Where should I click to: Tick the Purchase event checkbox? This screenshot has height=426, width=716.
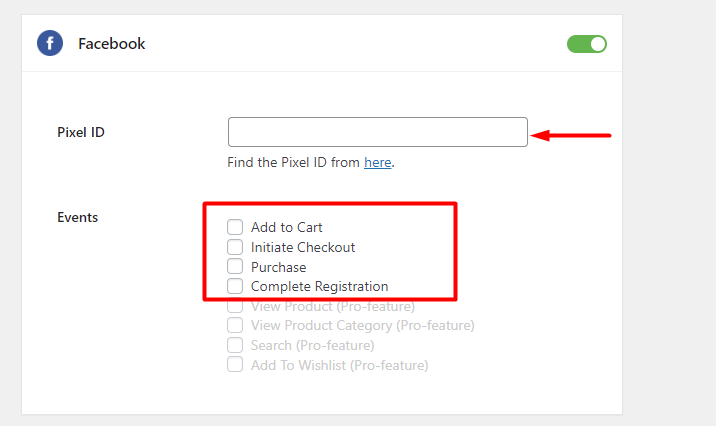235,267
